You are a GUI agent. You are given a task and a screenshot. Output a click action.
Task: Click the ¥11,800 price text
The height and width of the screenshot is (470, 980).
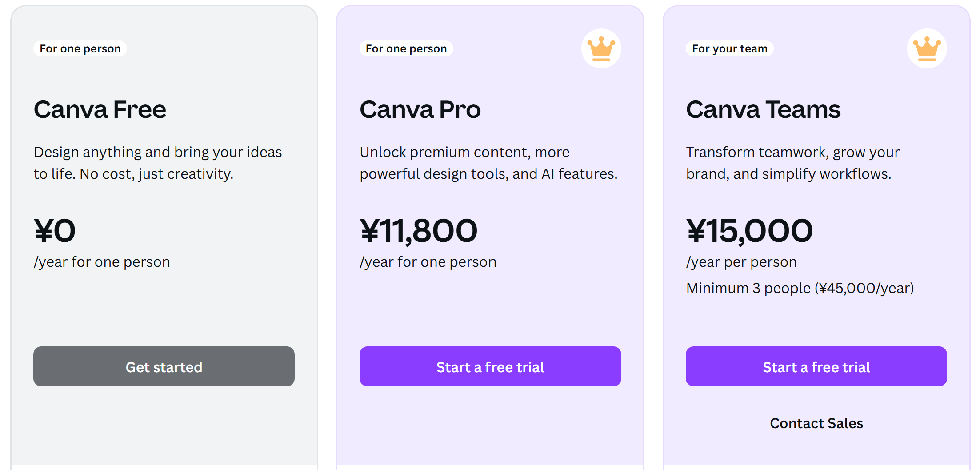[x=419, y=231]
